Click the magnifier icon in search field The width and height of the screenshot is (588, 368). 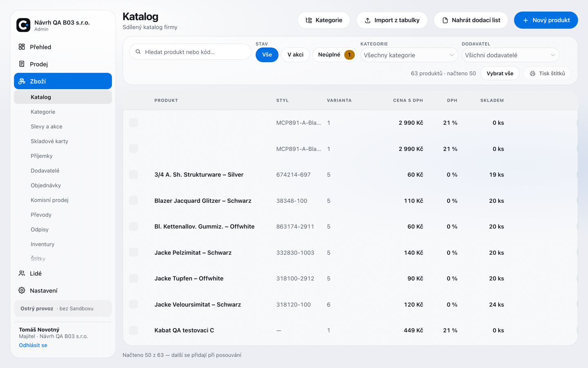(x=138, y=52)
